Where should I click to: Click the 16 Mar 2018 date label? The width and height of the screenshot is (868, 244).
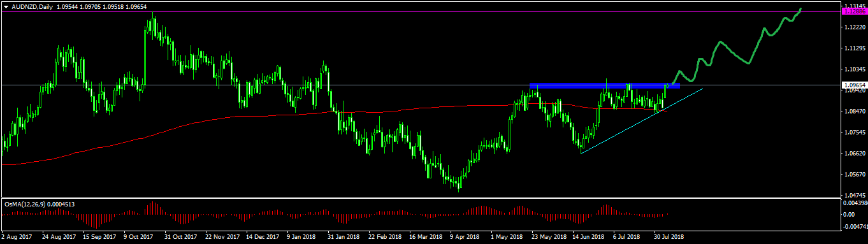tap(426, 236)
